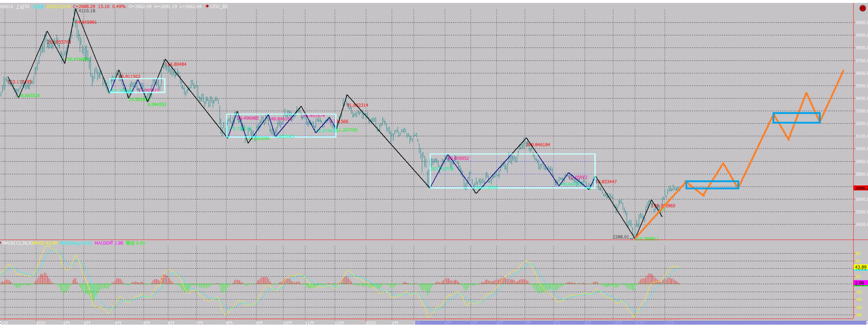The width and height of the screenshot is (868, 326).
Task: Click the magenta 2.98 MACDDiff value tag
Action: [x=860, y=283]
